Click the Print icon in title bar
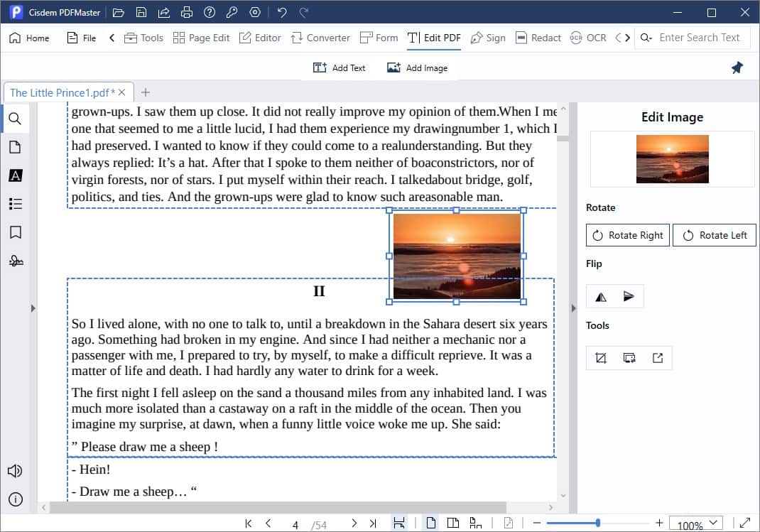The width and height of the screenshot is (760, 532). click(186, 12)
